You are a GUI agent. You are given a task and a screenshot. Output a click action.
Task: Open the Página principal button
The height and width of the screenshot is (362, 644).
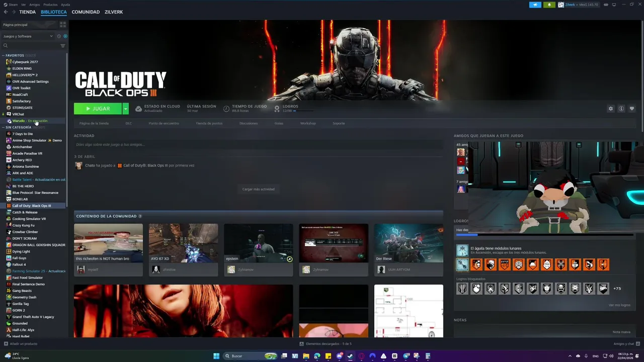pyautogui.click(x=29, y=25)
